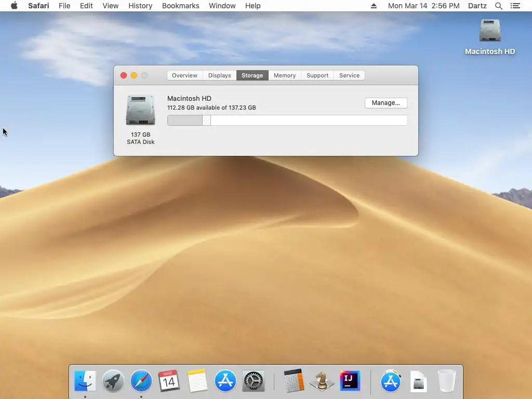Open the View menu

point(111,6)
